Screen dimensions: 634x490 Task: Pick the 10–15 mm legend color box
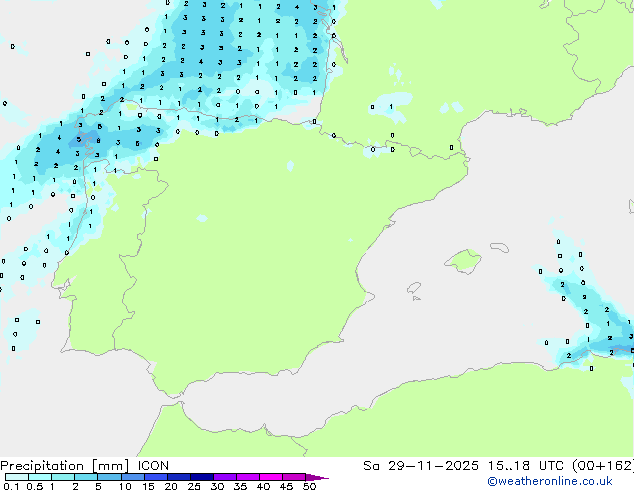(133, 477)
